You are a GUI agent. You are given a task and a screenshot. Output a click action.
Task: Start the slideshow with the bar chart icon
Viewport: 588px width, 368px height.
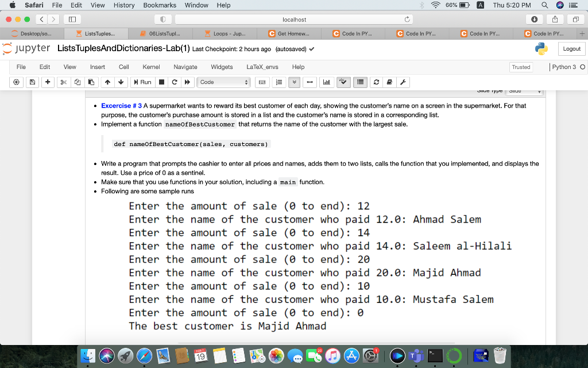point(327,82)
